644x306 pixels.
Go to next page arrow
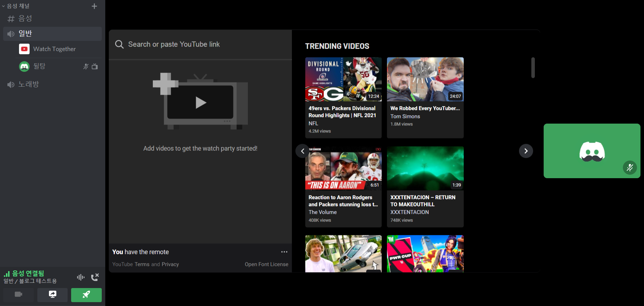point(526,151)
